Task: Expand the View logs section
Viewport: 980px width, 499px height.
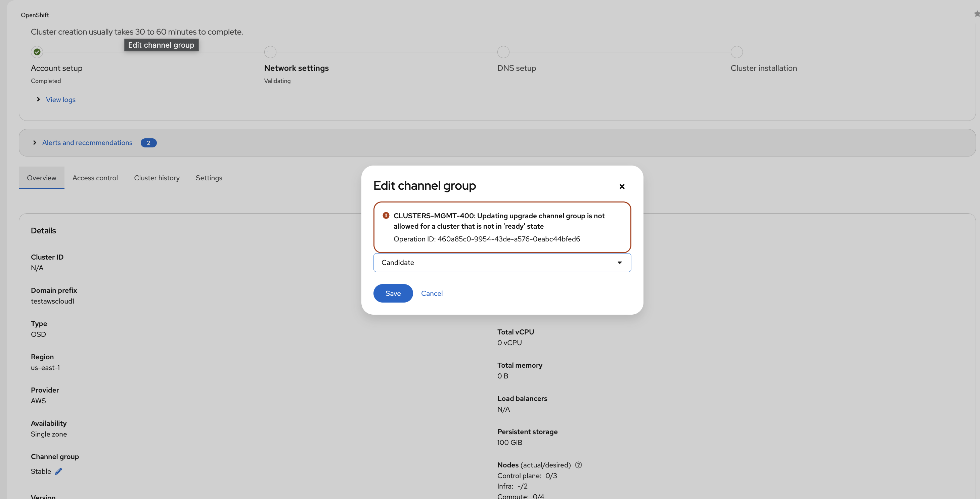Action: pyautogui.click(x=60, y=100)
